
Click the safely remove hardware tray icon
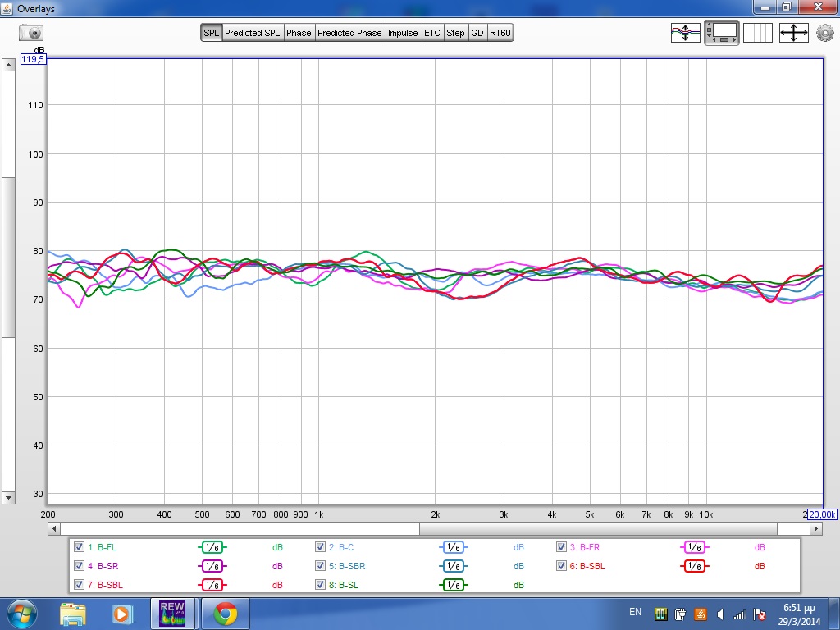(680, 614)
